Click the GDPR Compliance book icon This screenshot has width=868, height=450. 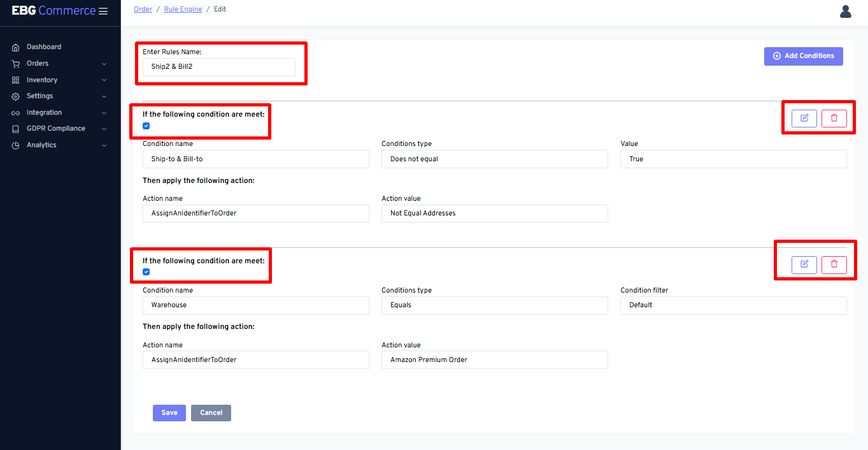tap(16, 129)
